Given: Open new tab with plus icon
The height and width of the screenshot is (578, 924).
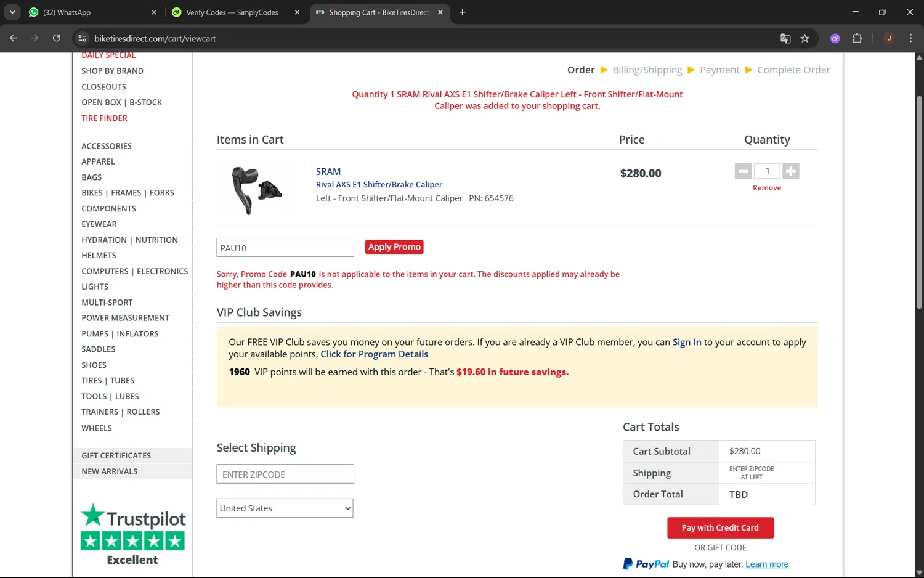Looking at the screenshot, I should (462, 12).
